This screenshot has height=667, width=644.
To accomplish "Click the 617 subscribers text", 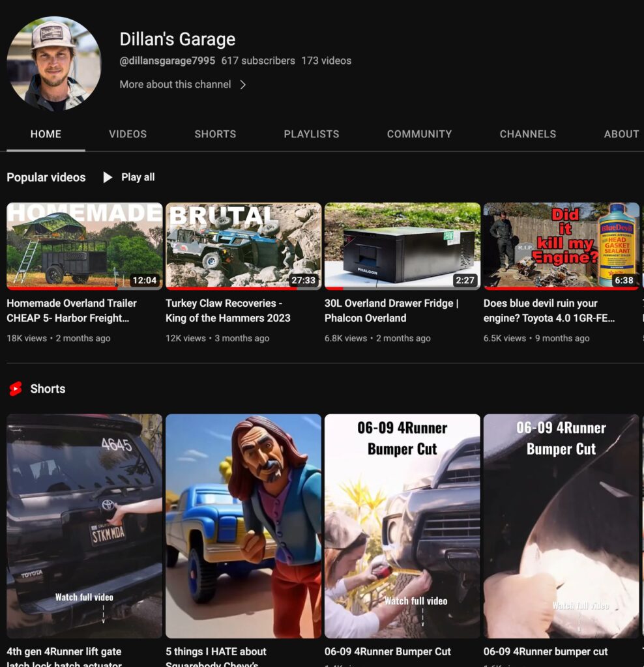I will click(x=258, y=61).
